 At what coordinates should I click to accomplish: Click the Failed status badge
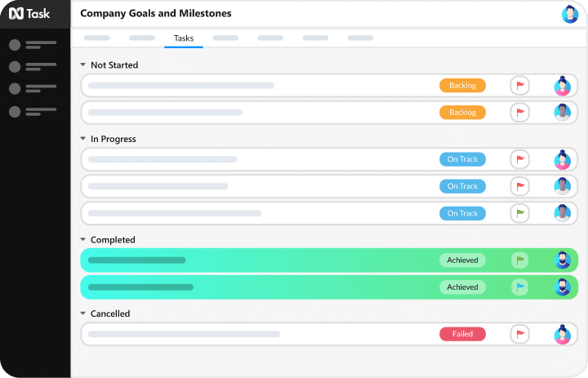tap(462, 334)
